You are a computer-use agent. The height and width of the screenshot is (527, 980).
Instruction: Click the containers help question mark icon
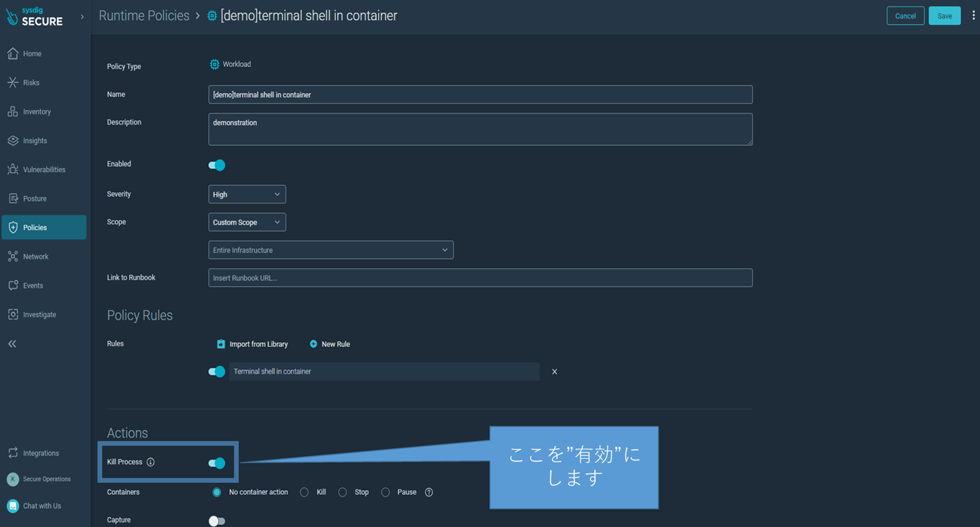[x=429, y=492]
